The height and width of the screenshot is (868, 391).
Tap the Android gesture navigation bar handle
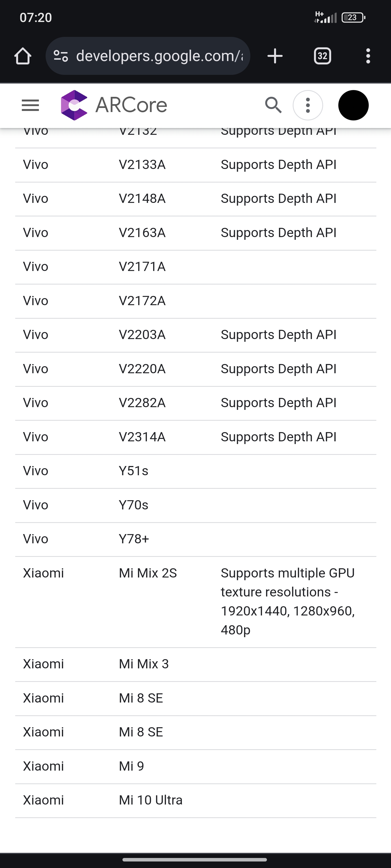click(195, 860)
